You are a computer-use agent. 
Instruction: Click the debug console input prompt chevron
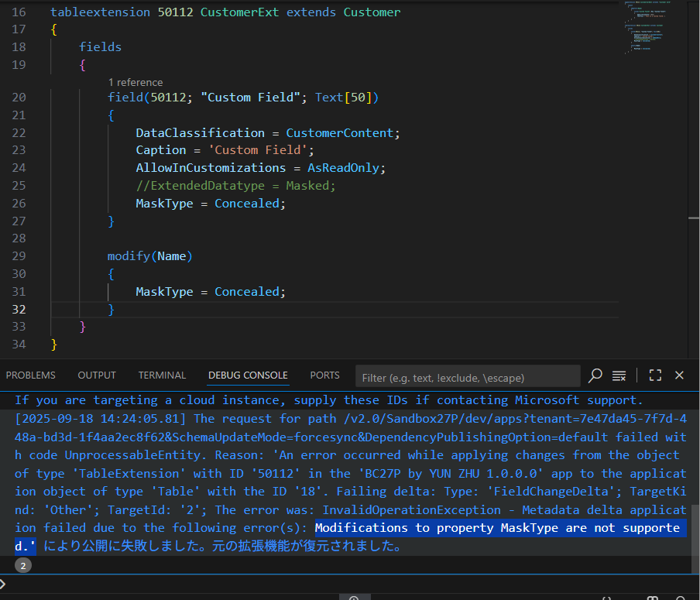tap(5, 584)
